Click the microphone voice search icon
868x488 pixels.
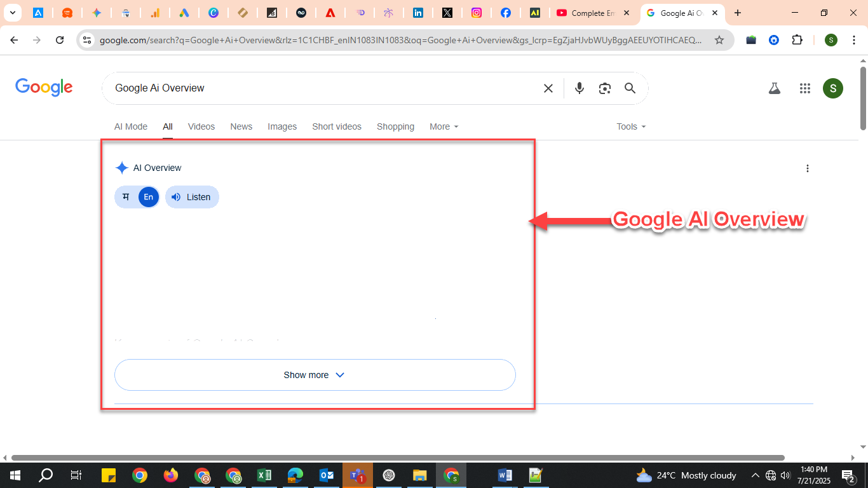pyautogui.click(x=579, y=88)
